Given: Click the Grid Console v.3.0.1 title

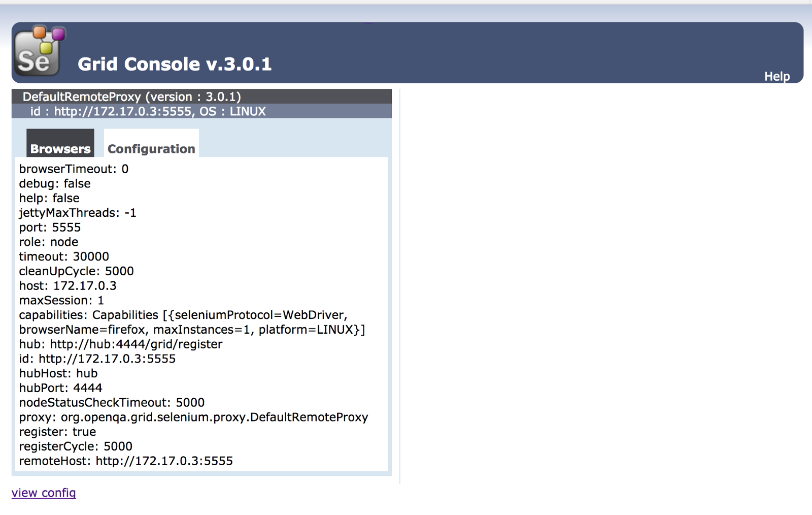Looking at the screenshot, I should click(x=175, y=64).
